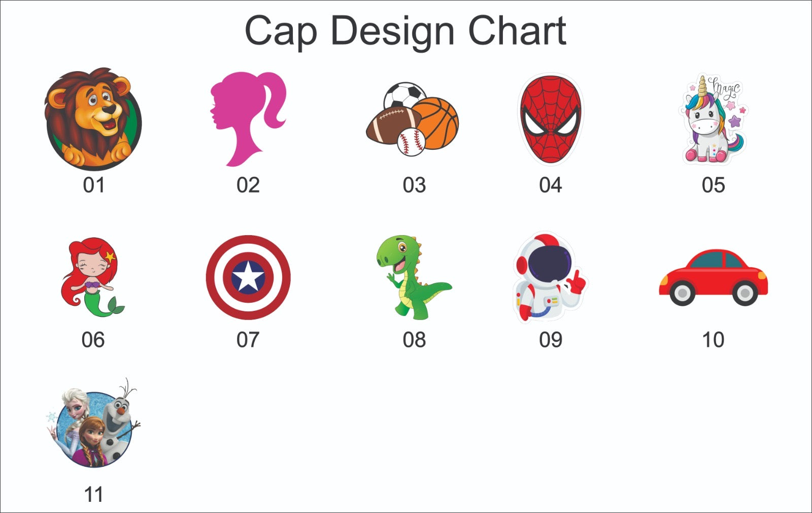Click label 10 below the car
Viewport: 812px width, 513px height.
pos(713,340)
